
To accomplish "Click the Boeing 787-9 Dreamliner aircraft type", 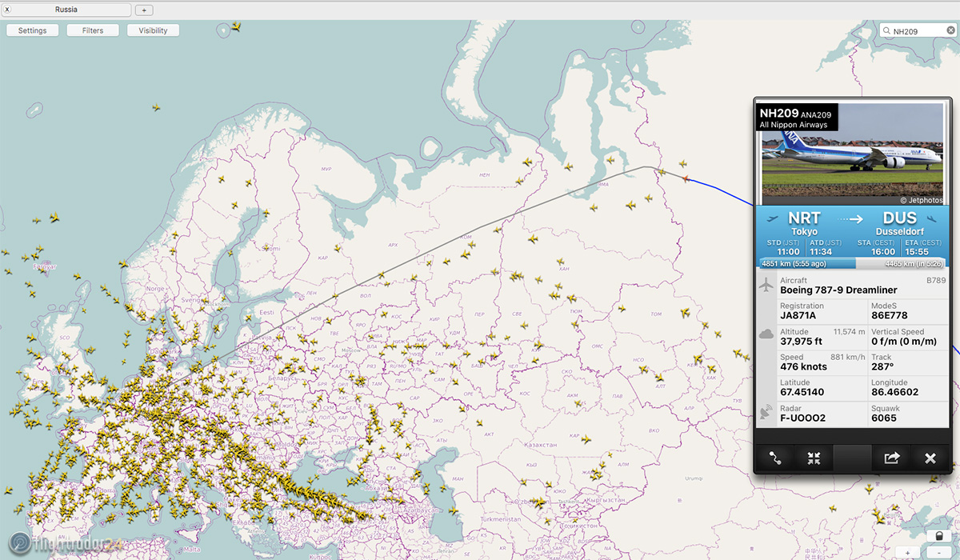I will tap(838, 290).
